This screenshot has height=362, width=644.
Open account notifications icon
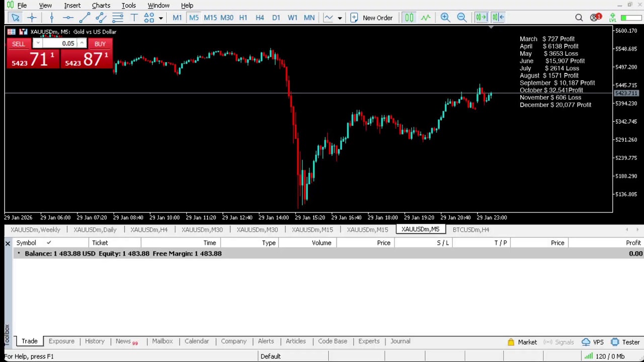[596, 18]
